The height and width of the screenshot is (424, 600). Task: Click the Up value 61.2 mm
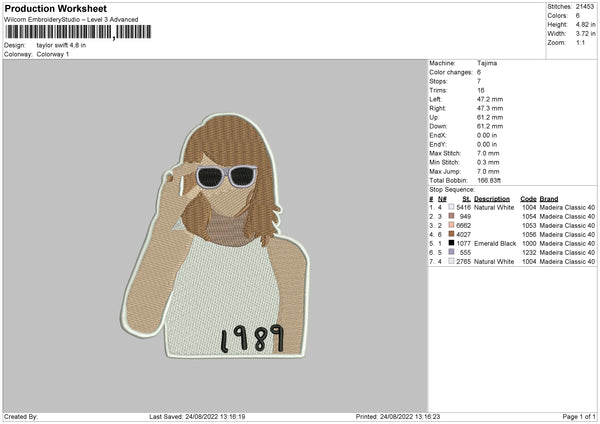point(490,117)
